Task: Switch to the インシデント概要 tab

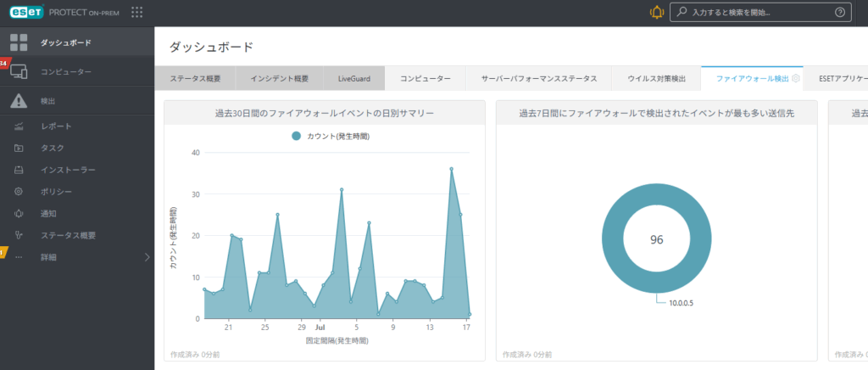Action: (x=280, y=78)
